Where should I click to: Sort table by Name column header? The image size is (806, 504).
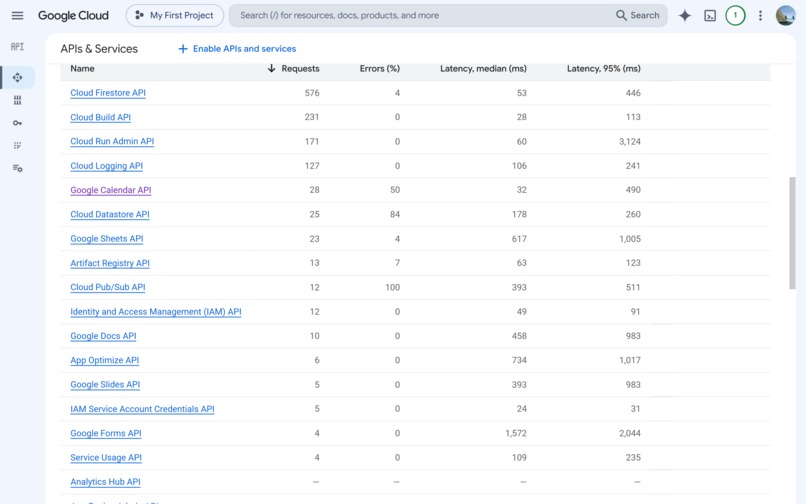[82, 68]
